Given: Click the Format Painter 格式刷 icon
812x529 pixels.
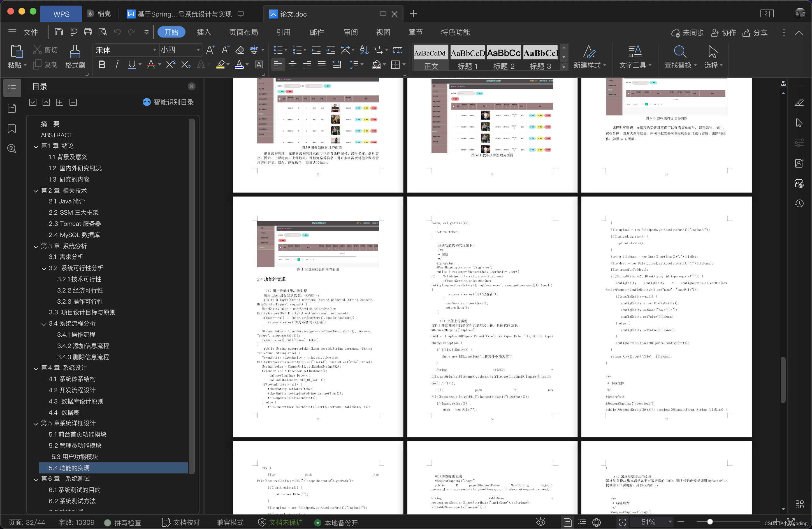Looking at the screenshot, I should point(75,57).
